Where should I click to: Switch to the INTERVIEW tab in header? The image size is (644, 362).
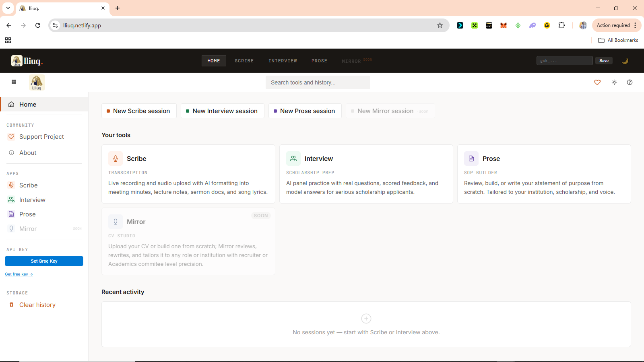click(283, 61)
